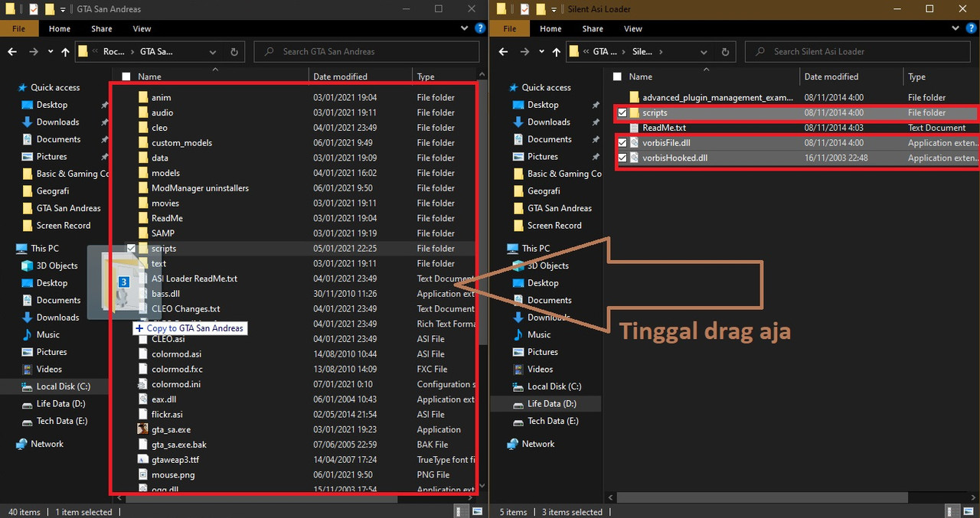
Task: Switch to large icons view in Silent Asi Loader window
Action: [969, 511]
